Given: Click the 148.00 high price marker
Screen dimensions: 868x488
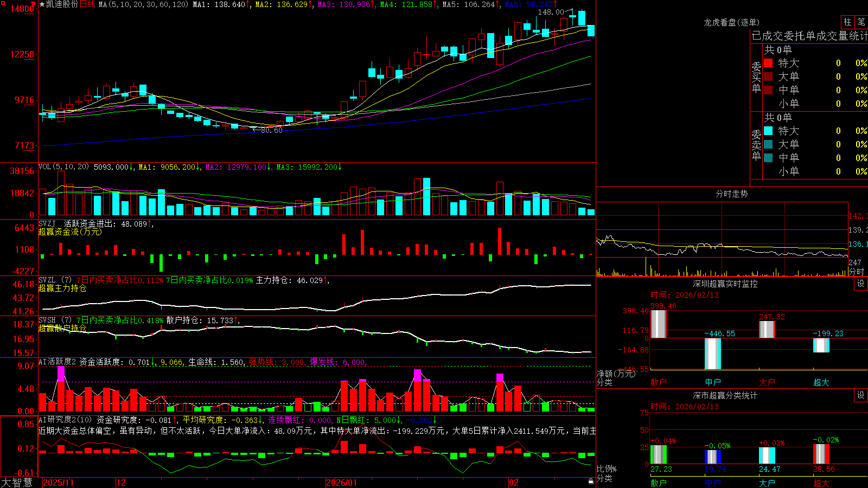Looking at the screenshot, I should [x=551, y=12].
